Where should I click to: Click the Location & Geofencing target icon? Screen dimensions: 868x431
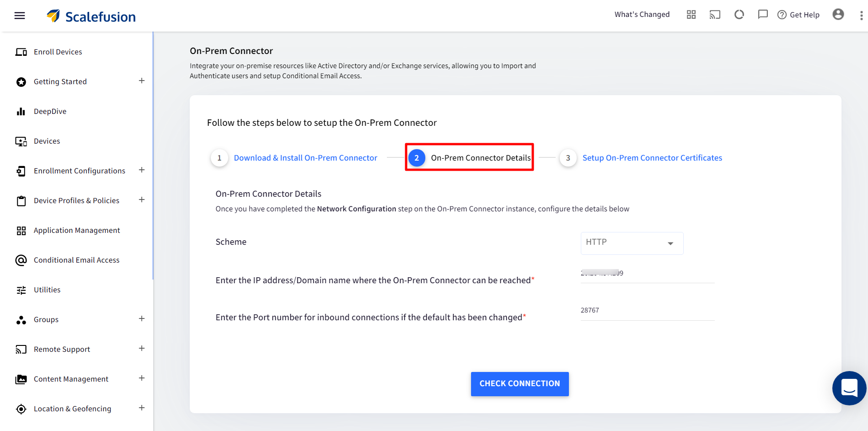(21, 409)
